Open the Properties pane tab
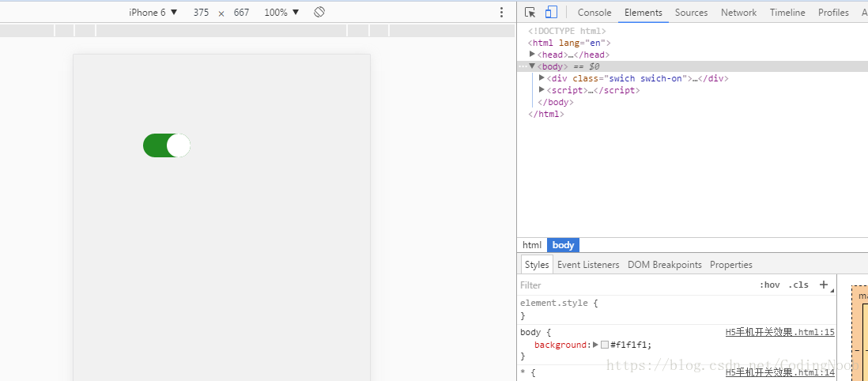The width and height of the screenshot is (868, 381). pos(731,265)
